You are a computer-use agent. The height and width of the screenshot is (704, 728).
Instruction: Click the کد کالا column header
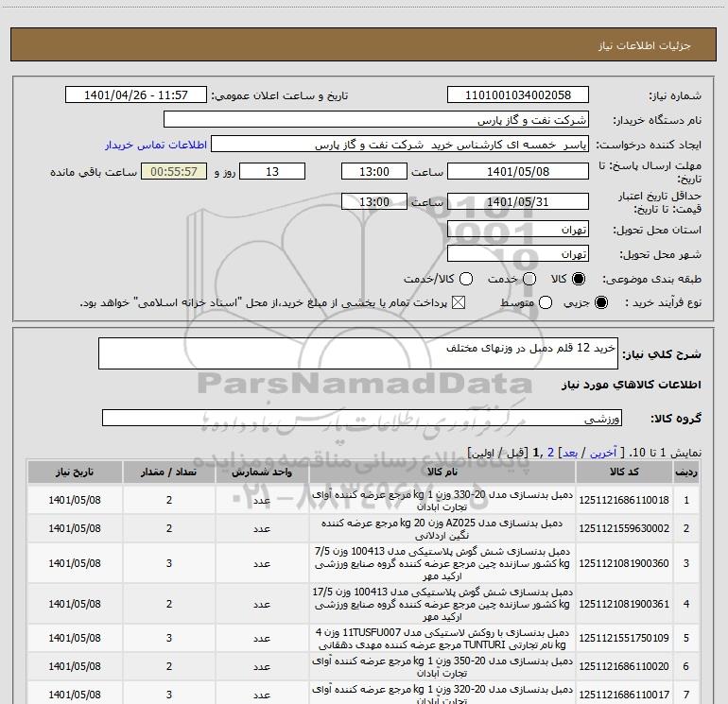click(x=624, y=472)
